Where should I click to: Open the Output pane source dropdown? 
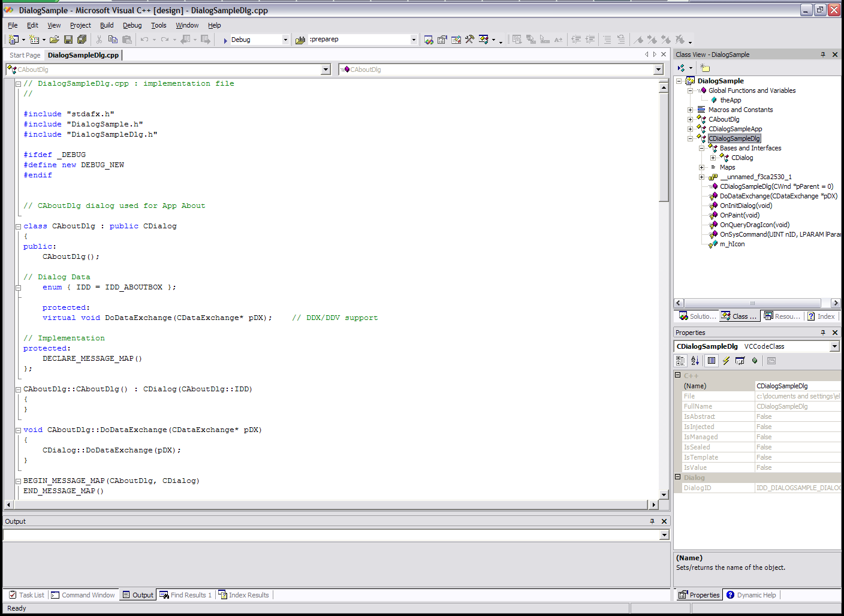pos(664,535)
